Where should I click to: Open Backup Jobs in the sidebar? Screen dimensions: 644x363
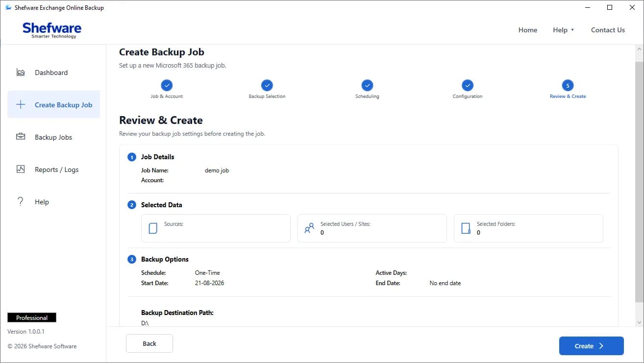(54, 137)
